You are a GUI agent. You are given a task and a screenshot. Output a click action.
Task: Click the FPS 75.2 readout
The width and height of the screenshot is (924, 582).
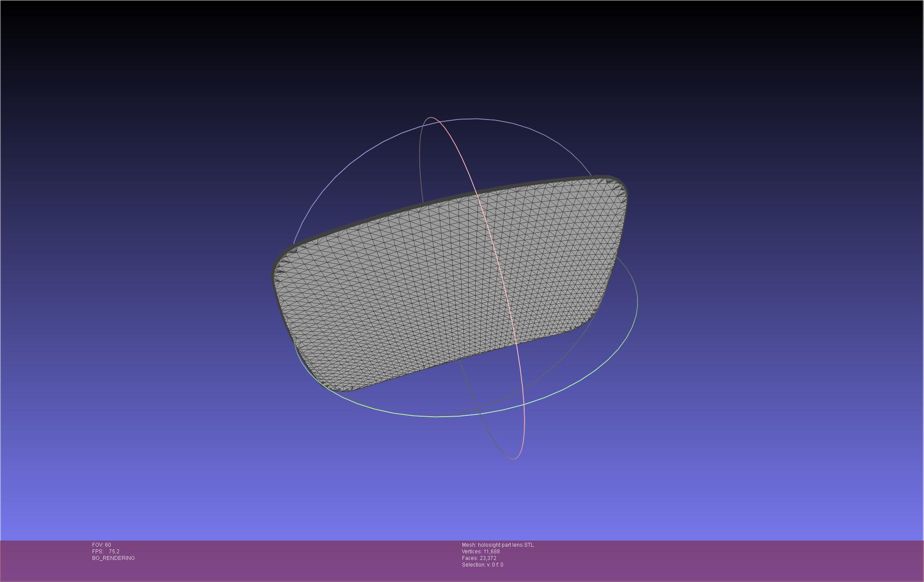click(x=106, y=552)
